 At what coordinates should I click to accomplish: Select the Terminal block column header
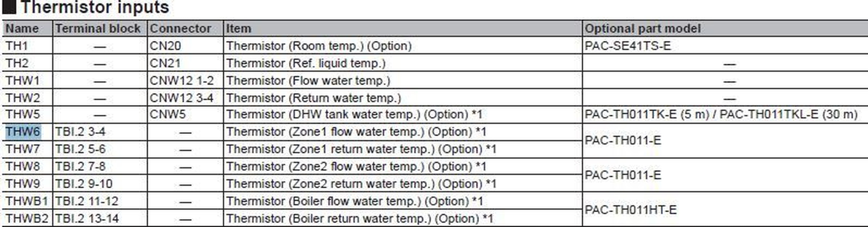tap(98, 28)
